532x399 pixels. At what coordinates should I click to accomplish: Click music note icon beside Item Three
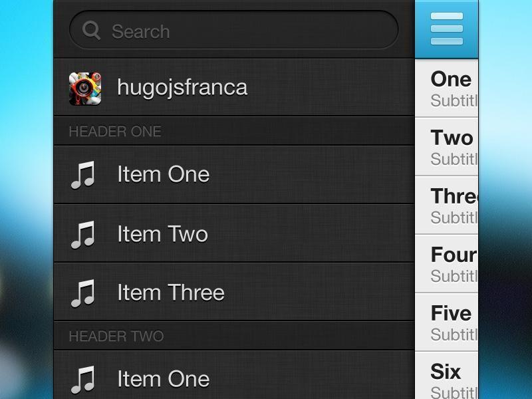click(83, 293)
